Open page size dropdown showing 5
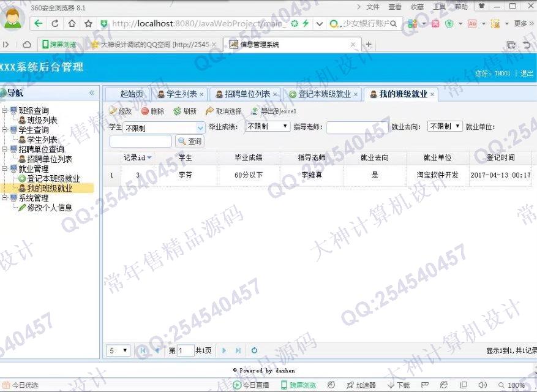The image size is (537, 392). [x=118, y=350]
